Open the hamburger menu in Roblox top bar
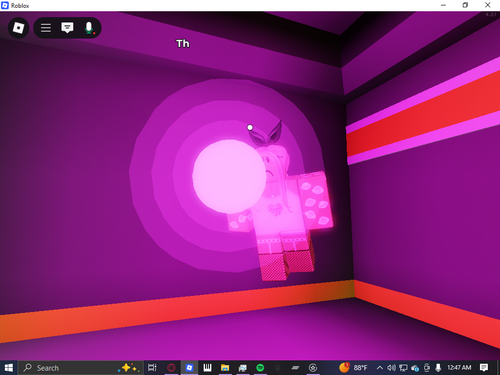500x375 pixels. [x=46, y=28]
